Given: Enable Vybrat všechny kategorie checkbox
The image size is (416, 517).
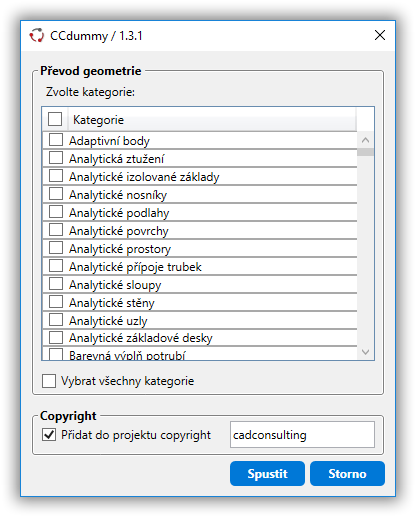Looking at the screenshot, I should tap(49, 381).
